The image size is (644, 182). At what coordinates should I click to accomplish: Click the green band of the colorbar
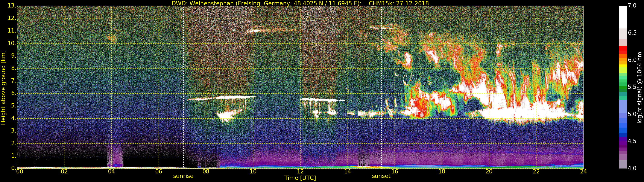623,87
